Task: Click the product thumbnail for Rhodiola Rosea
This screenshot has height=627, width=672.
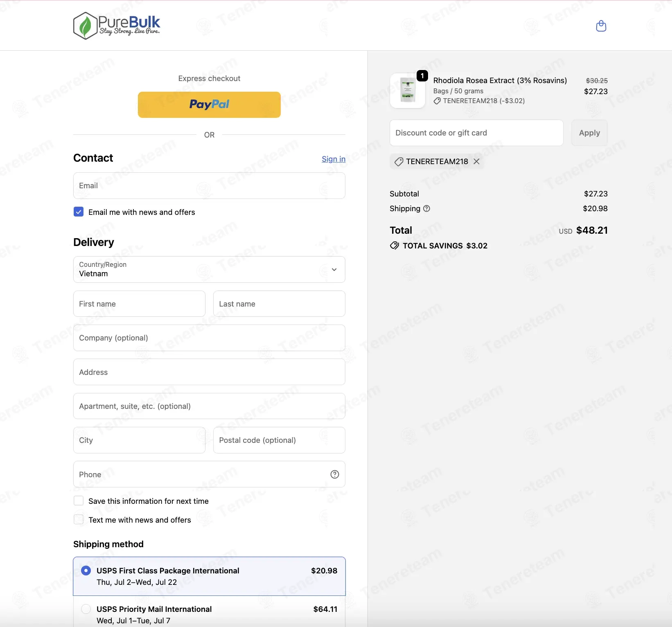Action: click(408, 91)
